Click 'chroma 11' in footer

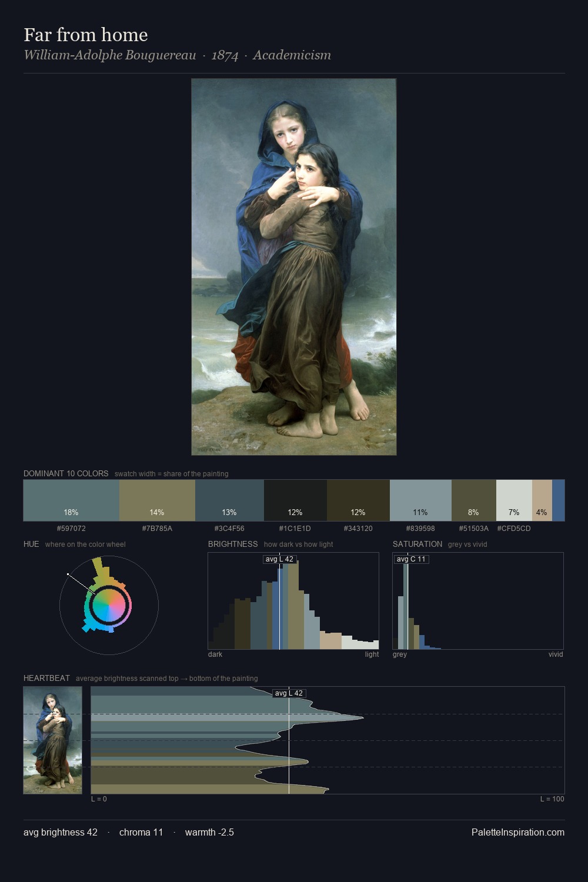(x=141, y=832)
